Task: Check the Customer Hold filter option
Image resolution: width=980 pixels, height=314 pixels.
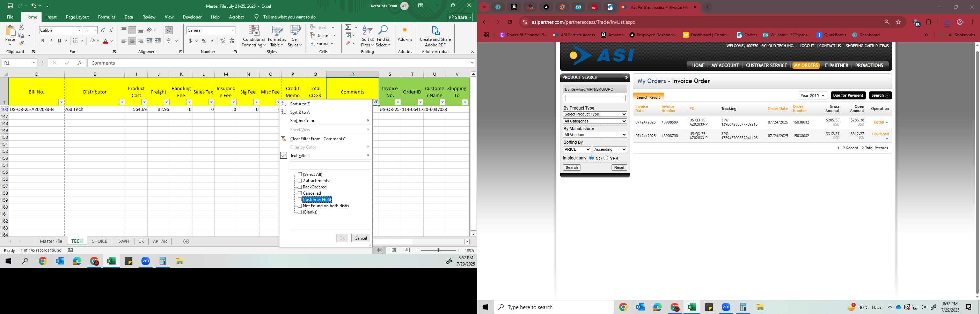Action: coord(300,200)
